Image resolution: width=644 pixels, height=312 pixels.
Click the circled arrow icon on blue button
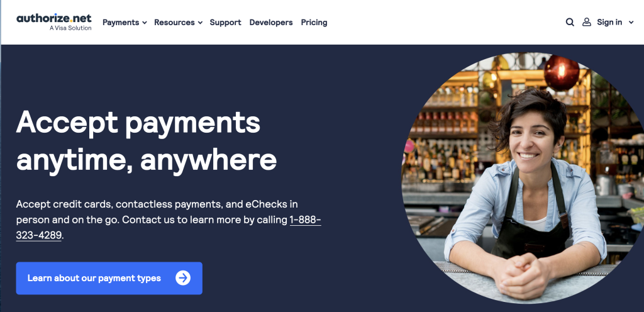click(183, 278)
